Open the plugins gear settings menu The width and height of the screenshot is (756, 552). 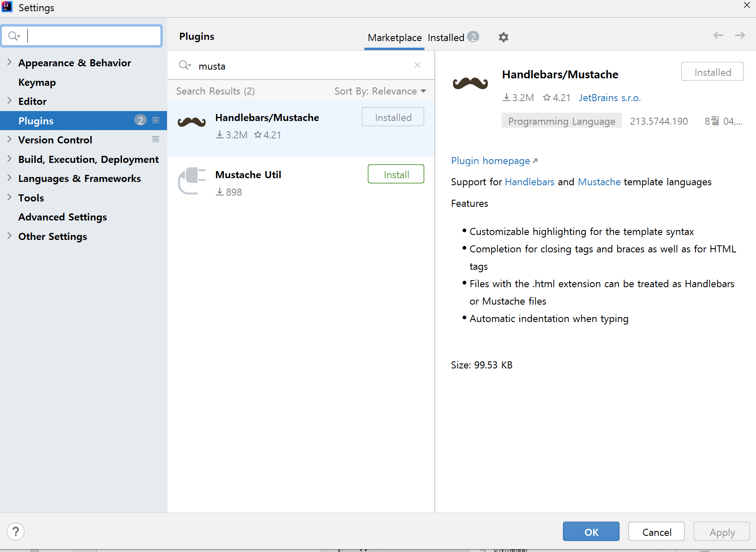[x=503, y=37]
